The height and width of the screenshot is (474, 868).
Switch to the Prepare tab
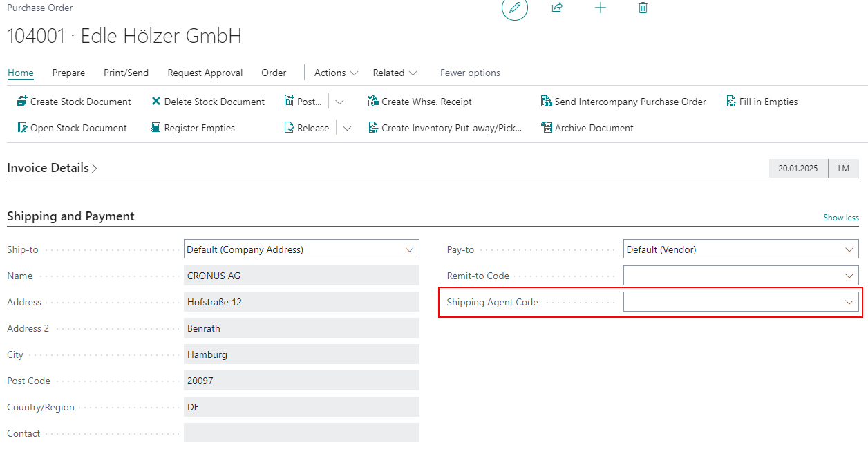[68, 73]
